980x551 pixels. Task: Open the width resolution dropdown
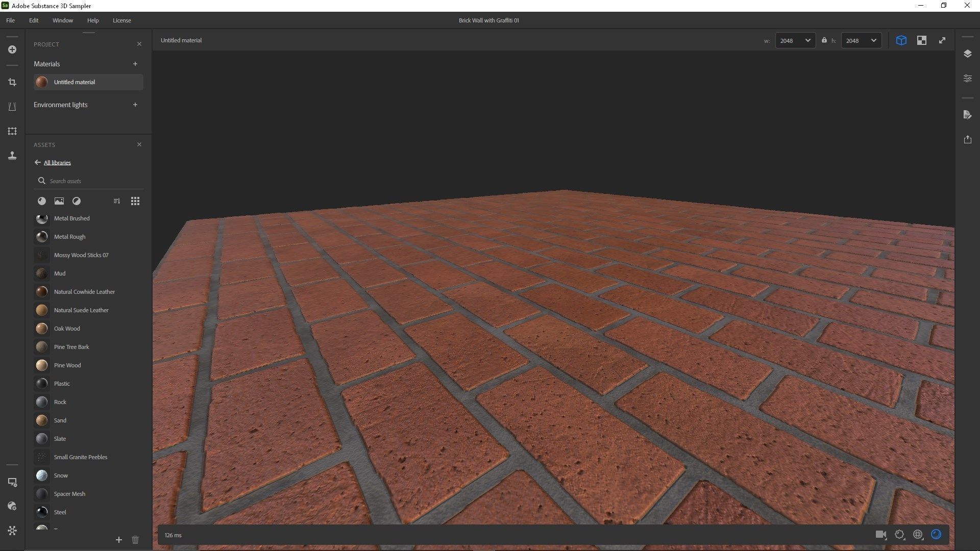pyautogui.click(x=795, y=40)
